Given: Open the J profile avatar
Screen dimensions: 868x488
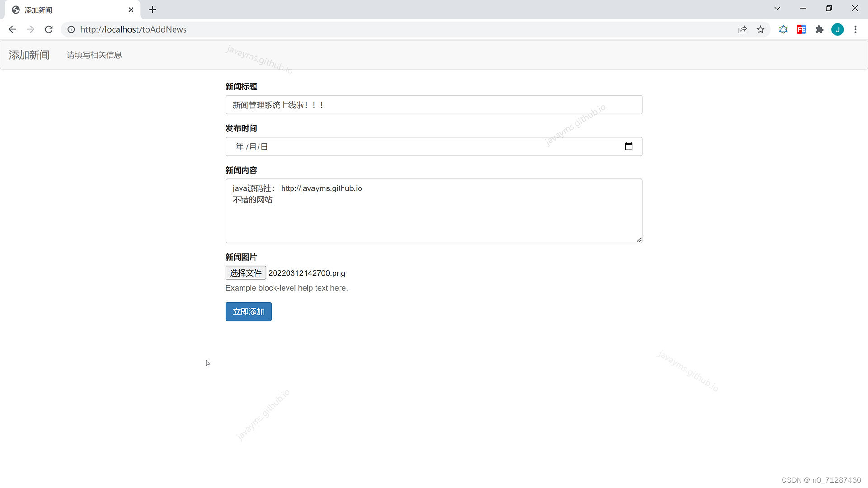Looking at the screenshot, I should tap(837, 29).
